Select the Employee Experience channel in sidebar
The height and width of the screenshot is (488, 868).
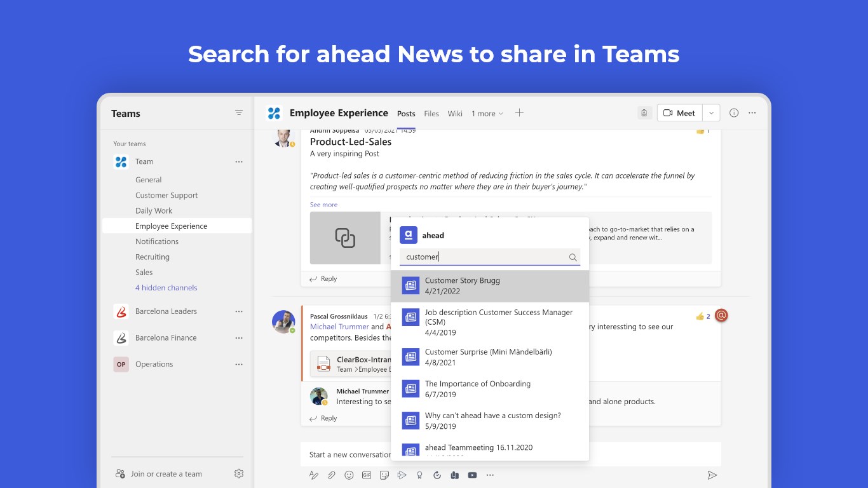coord(177,226)
